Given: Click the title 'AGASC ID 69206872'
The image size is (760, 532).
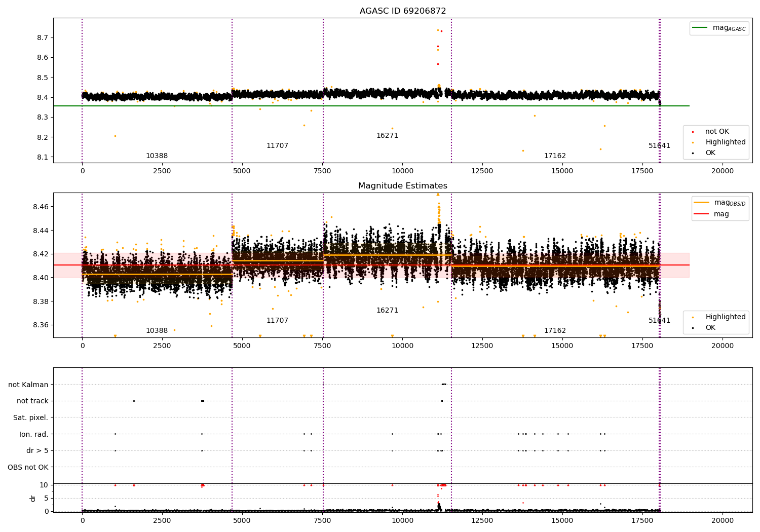Looking at the screenshot, I should click(x=403, y=11).
